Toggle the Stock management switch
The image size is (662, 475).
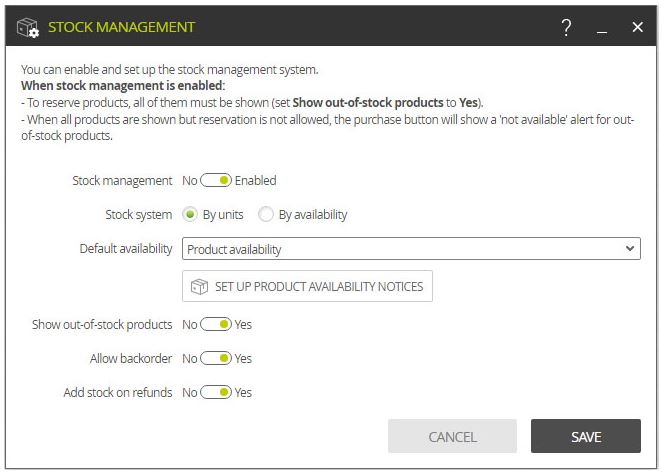pos(216,181)
